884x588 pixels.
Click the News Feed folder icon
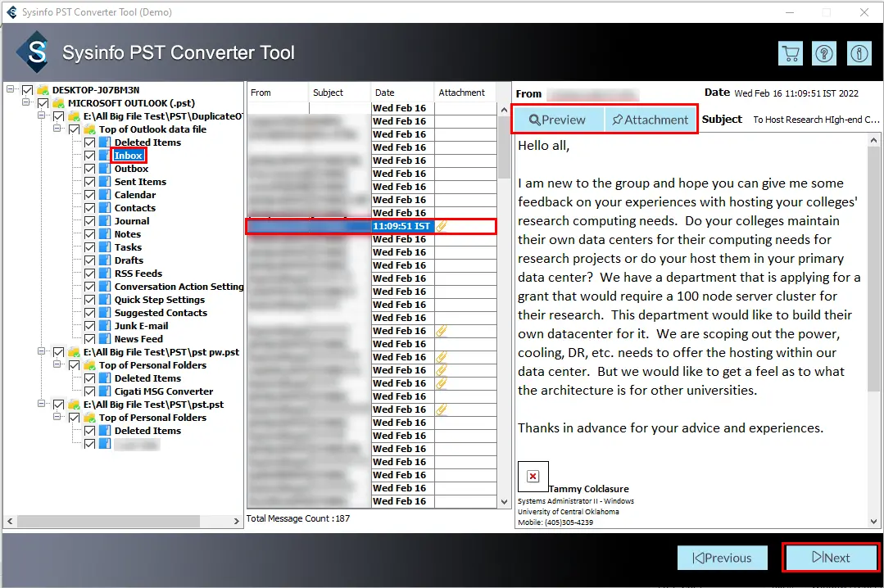pos(105,339)
